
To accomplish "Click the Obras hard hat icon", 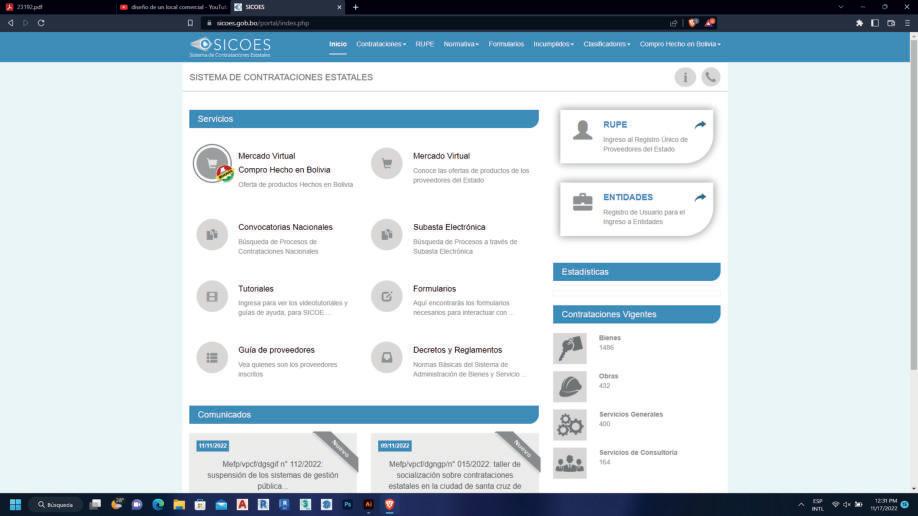I will [x=570, y=387].
